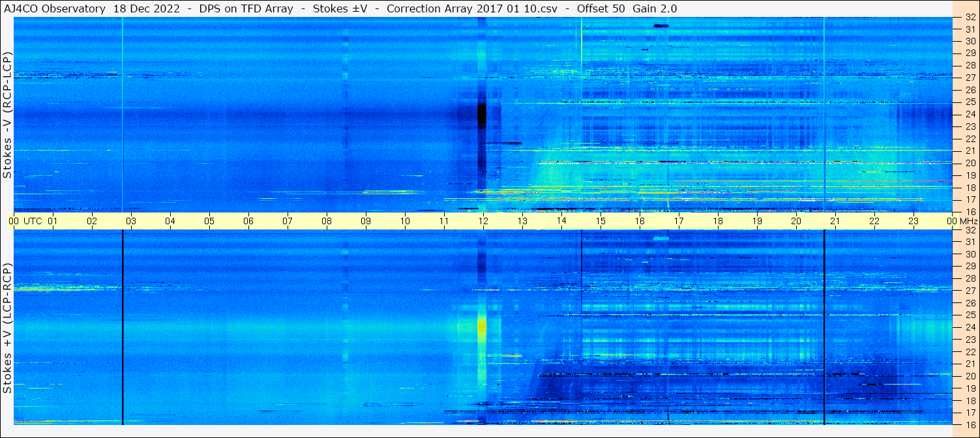Select the 01 hour mark on the time axis
This screenshot has height=438, width=980.
tap(53, 221)
